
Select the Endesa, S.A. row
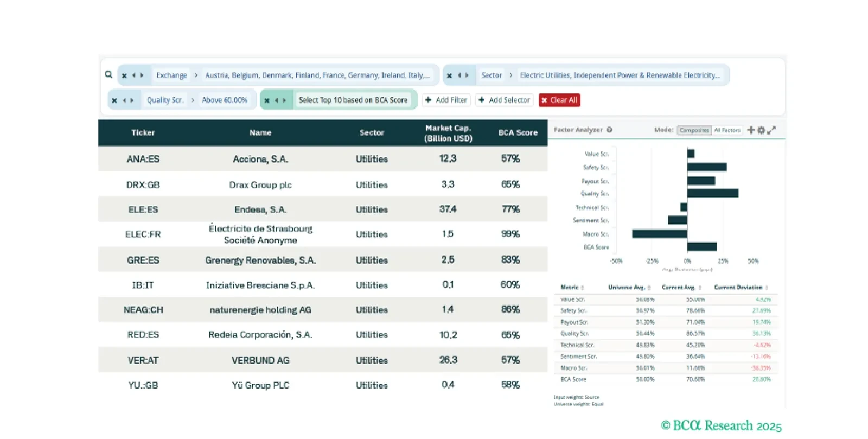[x=260, y=209]
